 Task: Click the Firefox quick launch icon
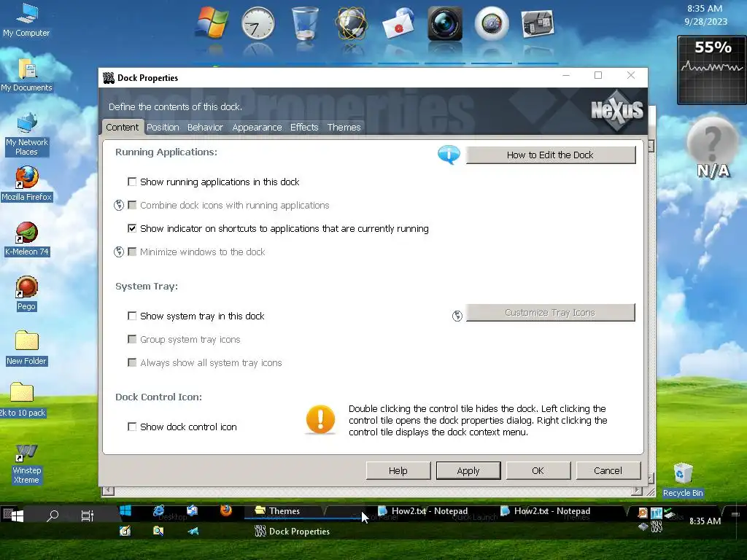click(226, 510)
